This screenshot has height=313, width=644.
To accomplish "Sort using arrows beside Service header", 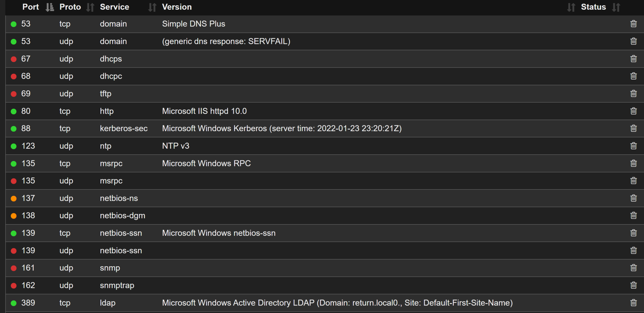I will 152,7.
